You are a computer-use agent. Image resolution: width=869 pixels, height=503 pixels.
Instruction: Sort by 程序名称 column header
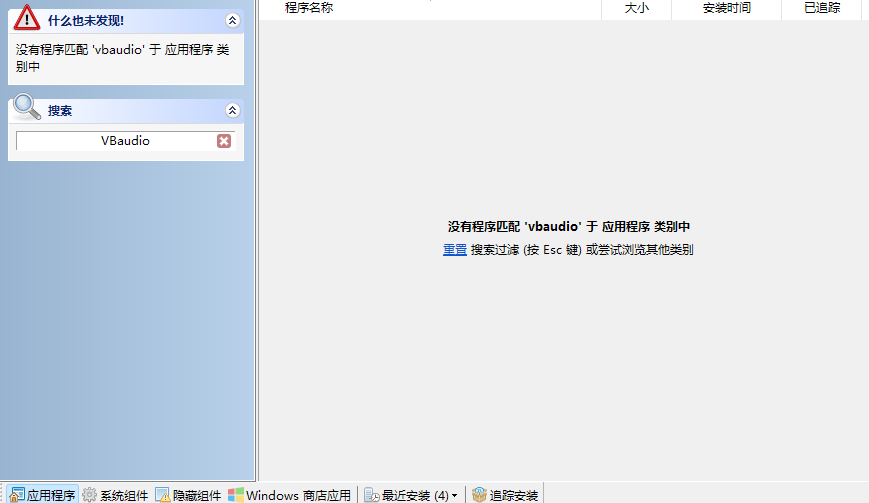point(430,8)
